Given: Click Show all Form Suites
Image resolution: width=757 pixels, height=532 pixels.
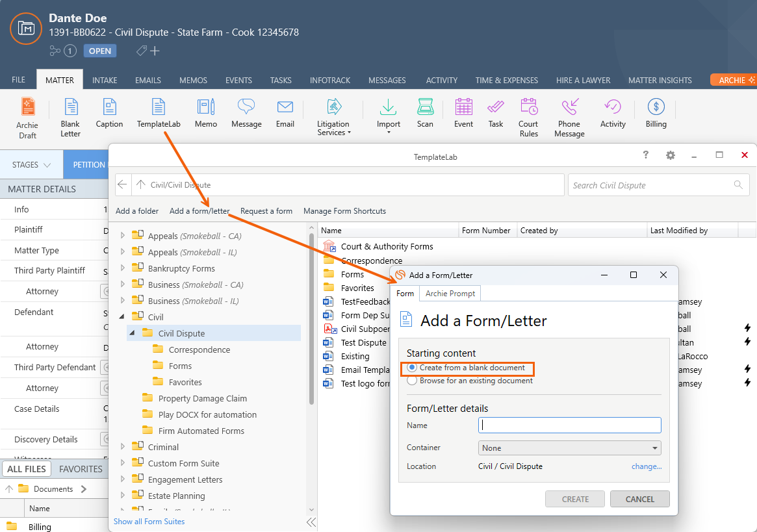Looking at the screenshot, I should point(149,522).
